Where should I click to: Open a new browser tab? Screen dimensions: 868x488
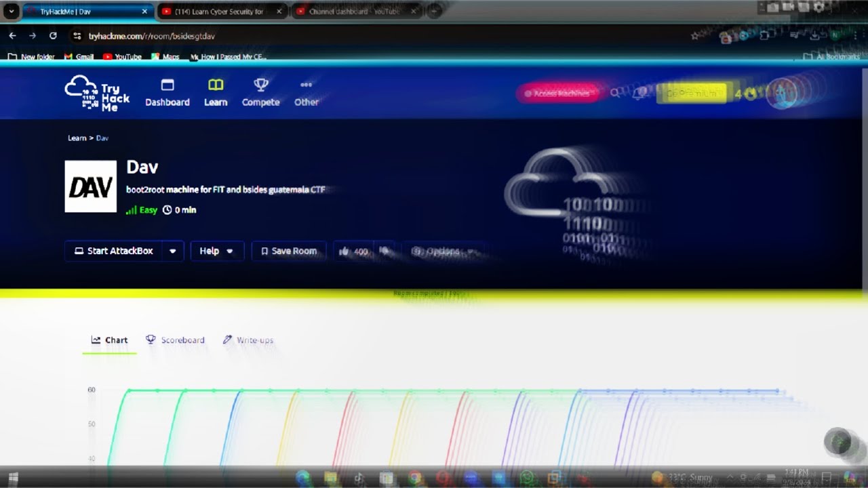[434, 12]
